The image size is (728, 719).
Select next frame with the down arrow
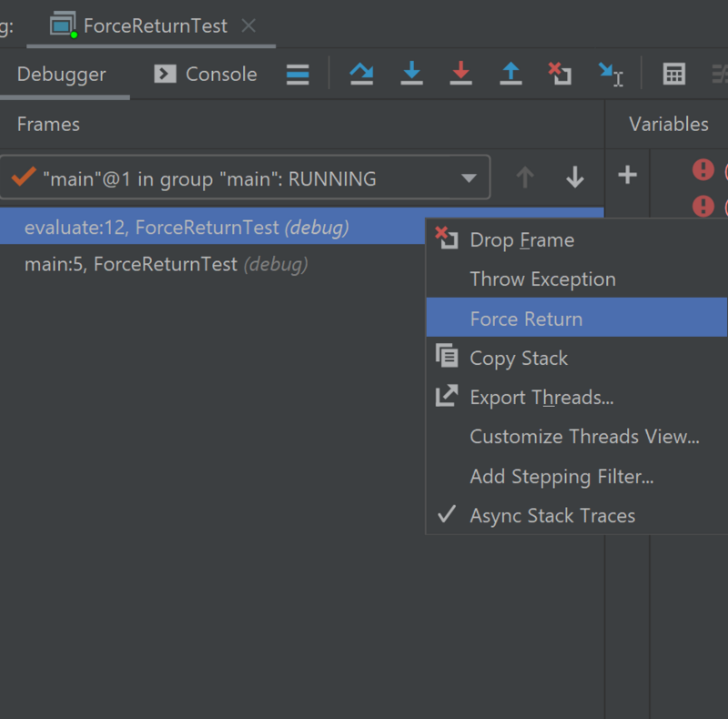[x=574, y=177]
